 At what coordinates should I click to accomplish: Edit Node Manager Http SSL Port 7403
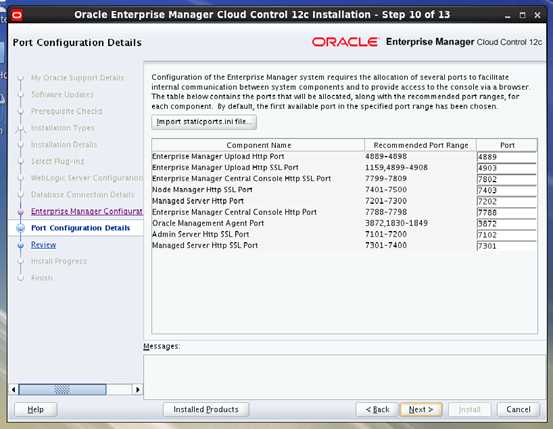506,191
